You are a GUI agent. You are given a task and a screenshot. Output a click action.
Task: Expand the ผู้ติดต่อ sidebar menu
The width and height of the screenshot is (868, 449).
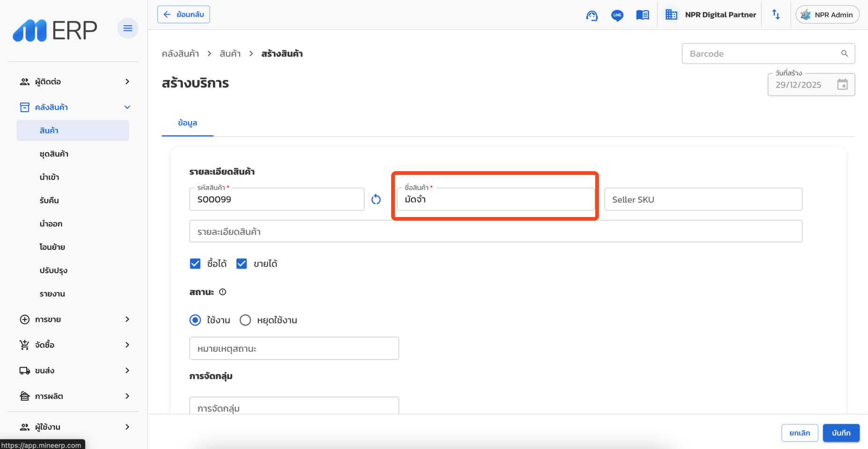coord(75,82)
